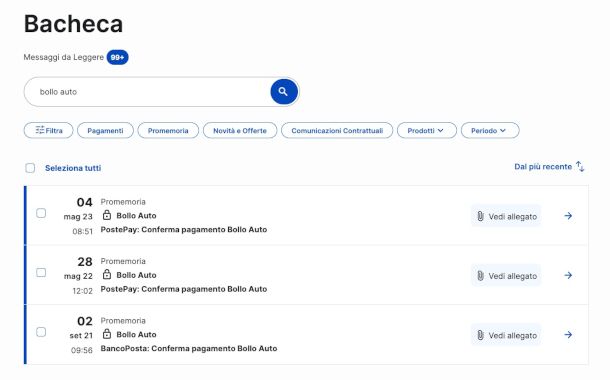Image resolution: width=610 pixels, height=380 pixels.
Task: Filter by Comunicazioni Contrattuali category
Action: tap(337, 131)
